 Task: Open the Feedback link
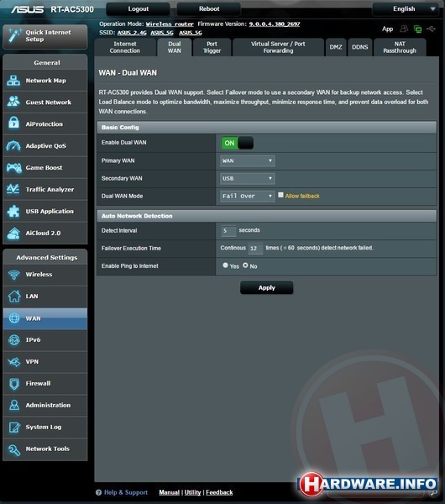(219, 492)
